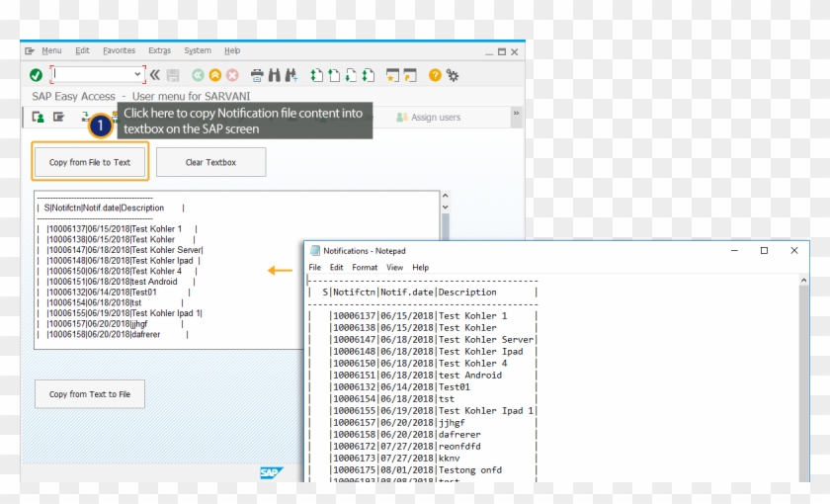Open the Extras menu
The image size is (830, 504).
point(159,50)
